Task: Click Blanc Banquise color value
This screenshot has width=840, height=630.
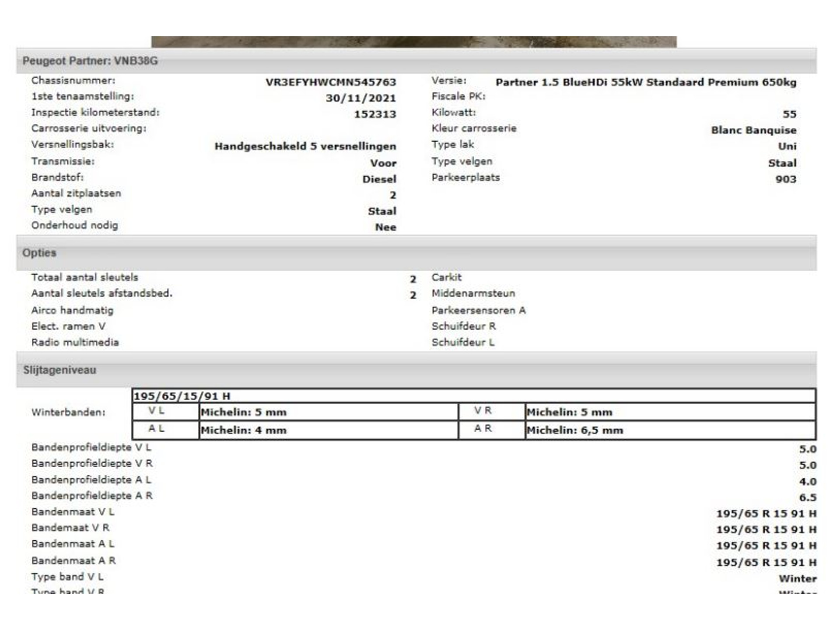Action: pyautogui.click(x=754, y=130)
